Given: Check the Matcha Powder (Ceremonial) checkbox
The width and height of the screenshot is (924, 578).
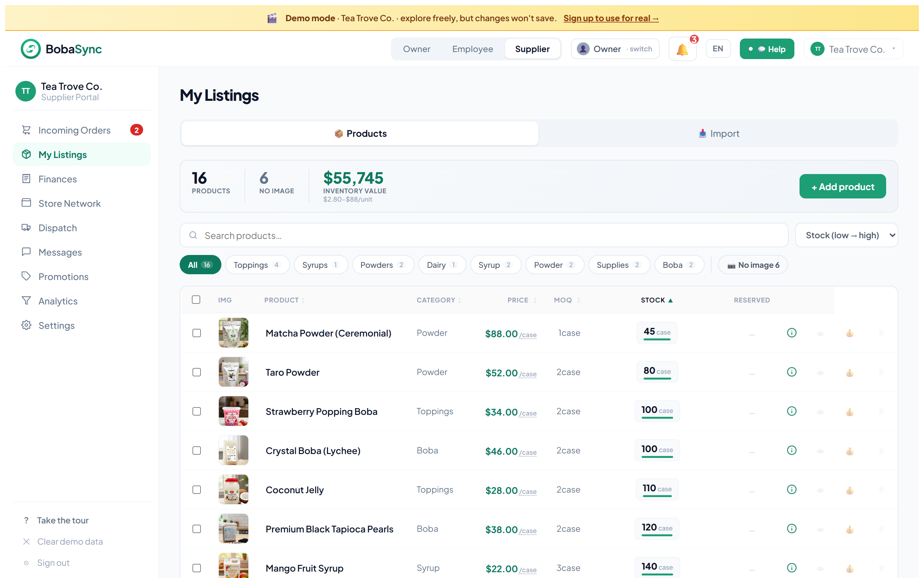Looking at the screenshot, I should 197,333.
